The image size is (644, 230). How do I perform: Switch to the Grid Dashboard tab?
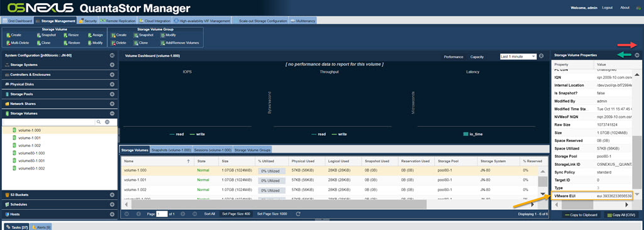coord(18,21)
